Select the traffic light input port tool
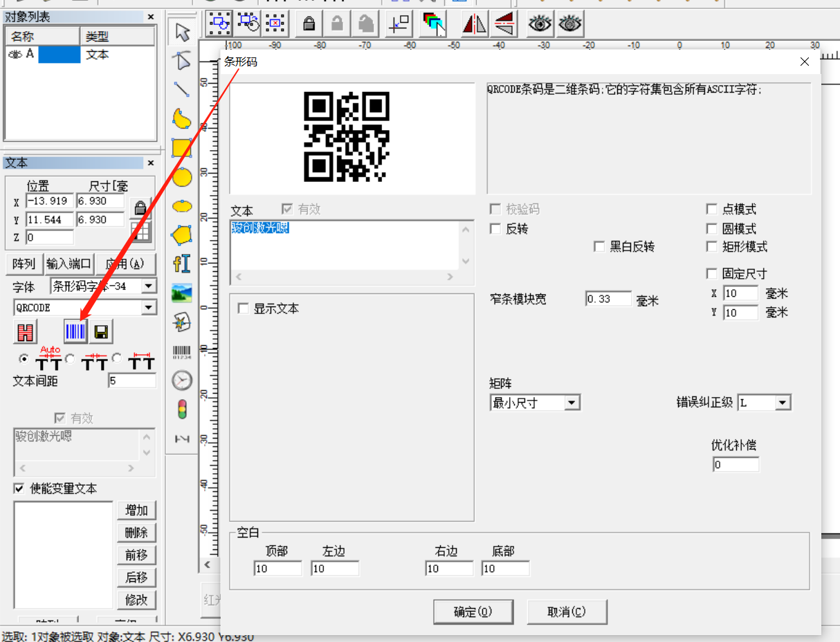 coord(182,410)
